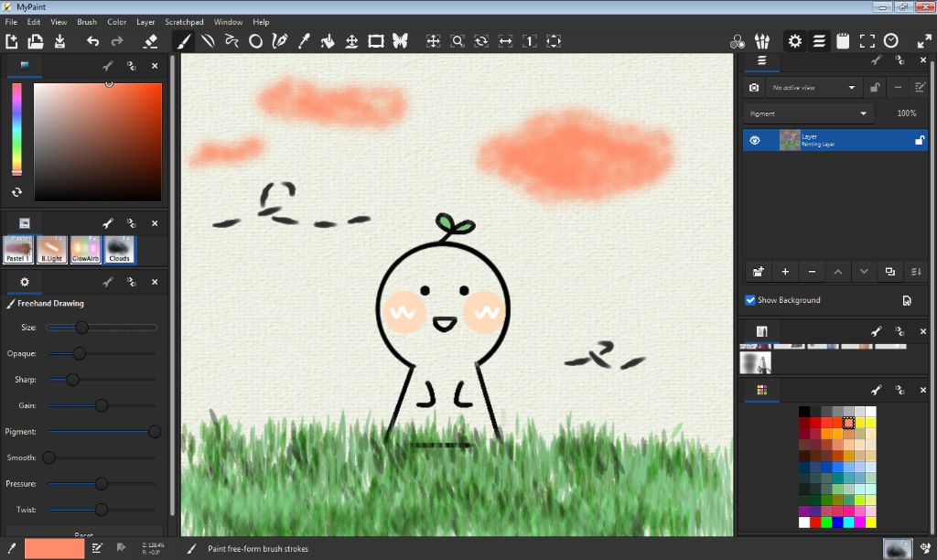The height and width of the screenshot is (560, 937).
Task: Add a new layer with the plus button
Action: [785, 272]
